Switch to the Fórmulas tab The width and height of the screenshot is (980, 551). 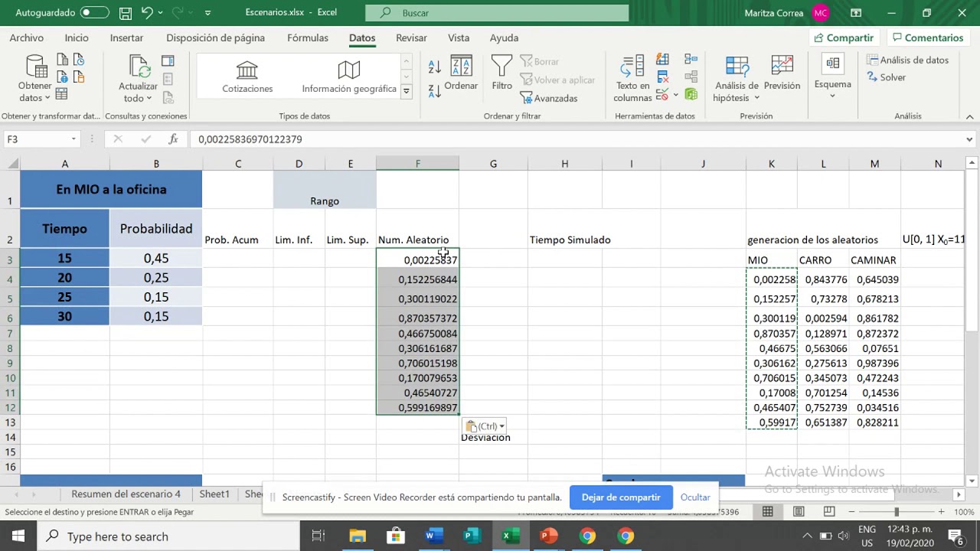(307, 37)
